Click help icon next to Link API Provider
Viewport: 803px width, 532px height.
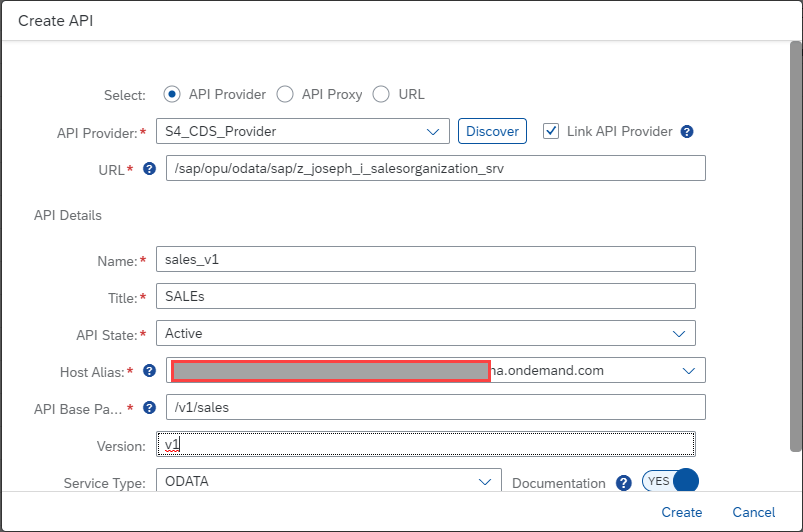pos(687,132)
